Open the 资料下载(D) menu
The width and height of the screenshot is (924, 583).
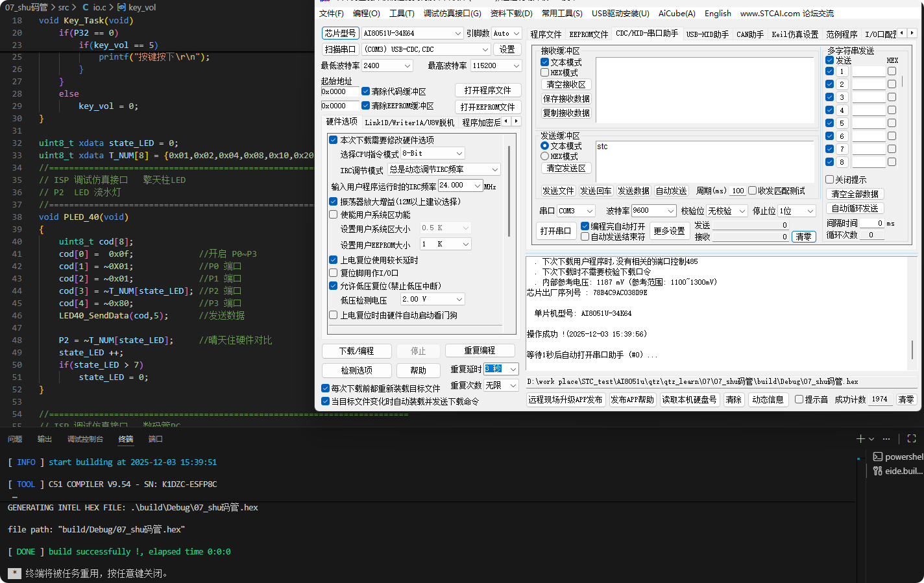click(511, 13)
